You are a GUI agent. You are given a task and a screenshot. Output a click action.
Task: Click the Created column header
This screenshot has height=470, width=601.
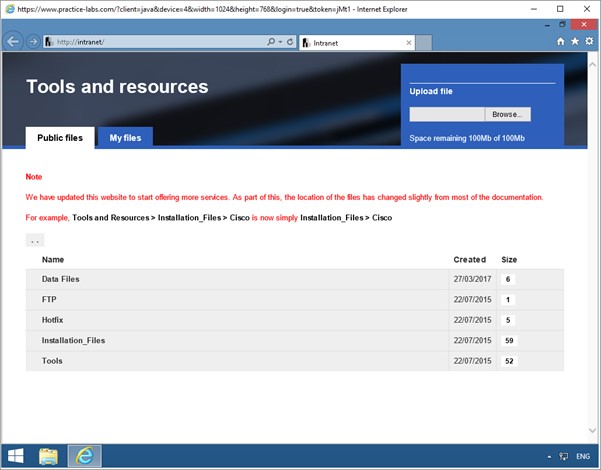470,260
